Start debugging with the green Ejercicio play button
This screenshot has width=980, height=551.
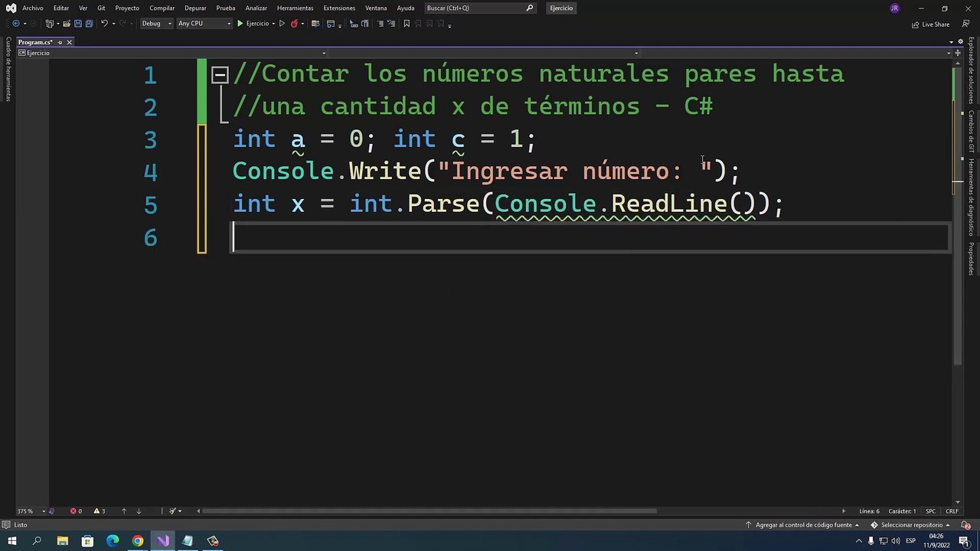(253, 24)
